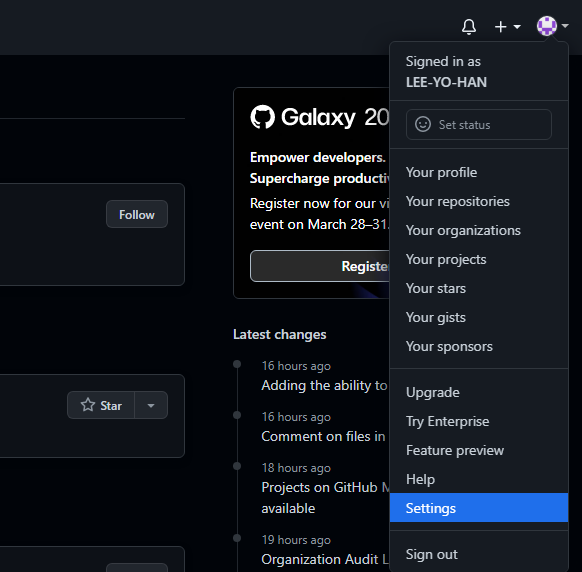This screenshot has width=582, height=572.
Task: Click the star icon on the Star button
Action: tap(88, 405)
